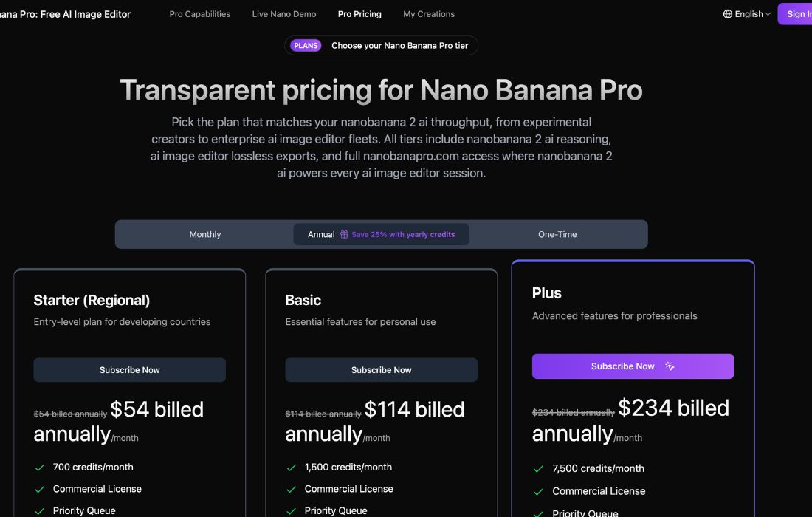The width and height of the screenshot is (812, 517).
Task: Click checkmark beside 1,500 credits/month
Action: coord(291,468)
